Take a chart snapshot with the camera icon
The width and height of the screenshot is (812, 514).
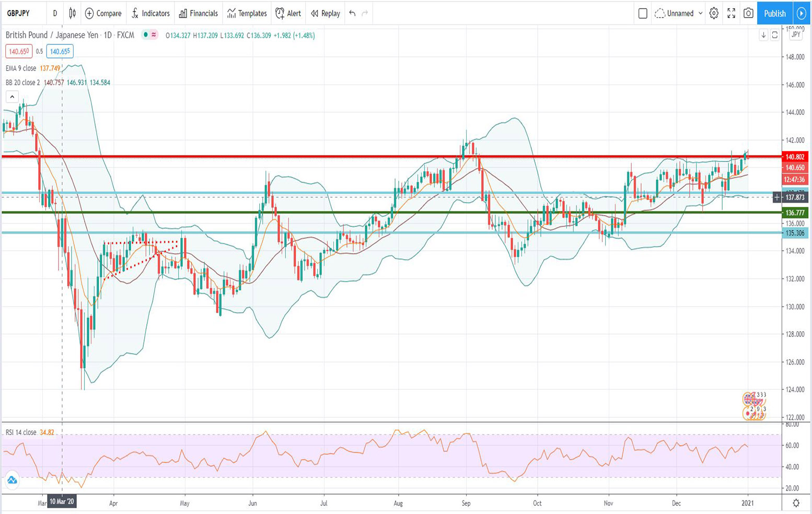748,14
